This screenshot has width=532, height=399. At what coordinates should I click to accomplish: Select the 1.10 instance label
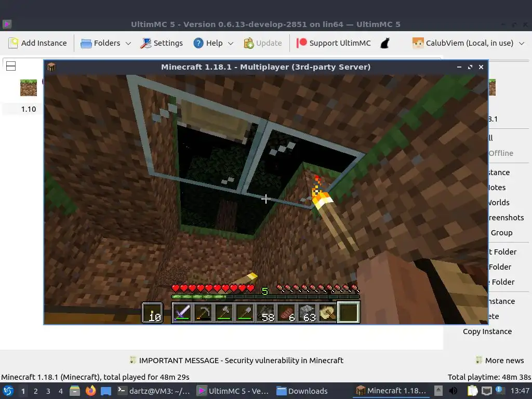tap(29, 109)
